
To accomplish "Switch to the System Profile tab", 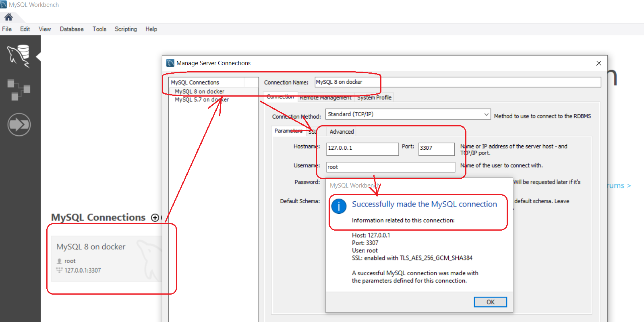I will [x=374, y=97].
